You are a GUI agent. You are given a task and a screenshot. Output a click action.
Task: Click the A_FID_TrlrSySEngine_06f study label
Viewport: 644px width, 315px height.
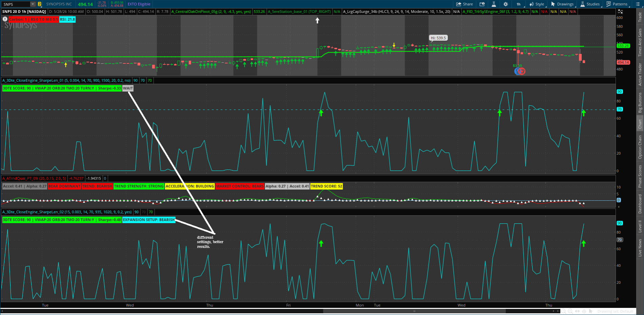[496, 12]
